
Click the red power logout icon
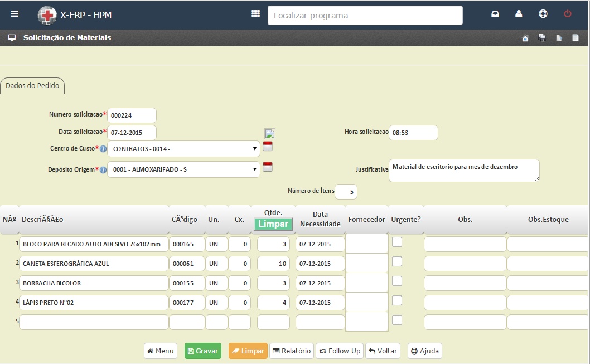point(568,14)
